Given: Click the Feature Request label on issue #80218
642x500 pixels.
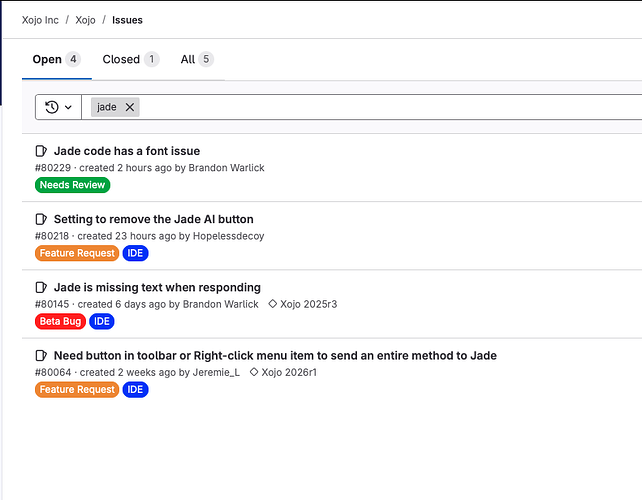Looking at the screenshot, I should coord(77,253).
